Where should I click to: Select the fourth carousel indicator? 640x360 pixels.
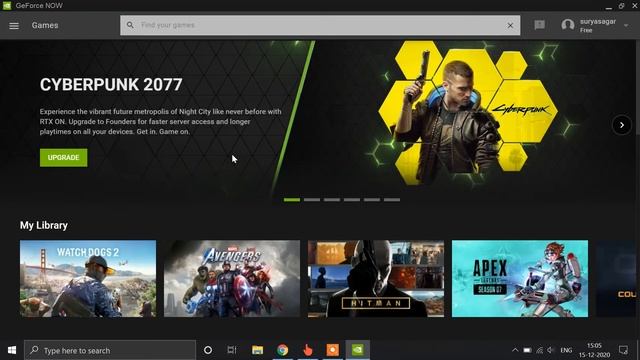pos(352,200)
